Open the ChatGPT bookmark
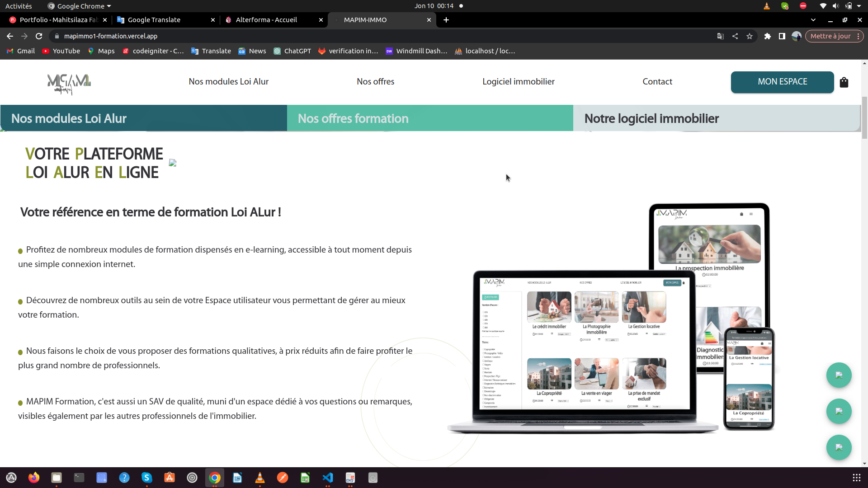 tap(292, 51)
